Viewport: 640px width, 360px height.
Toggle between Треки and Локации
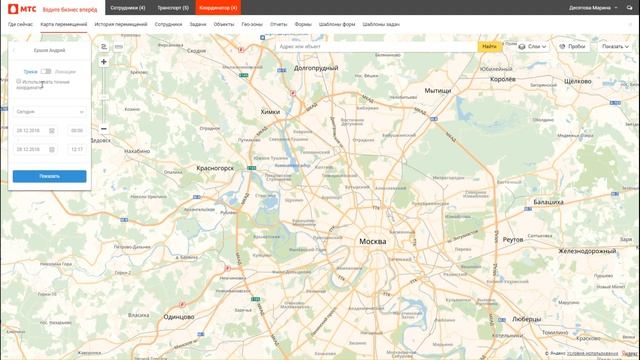pyautogui.click(x=46, y=71)
